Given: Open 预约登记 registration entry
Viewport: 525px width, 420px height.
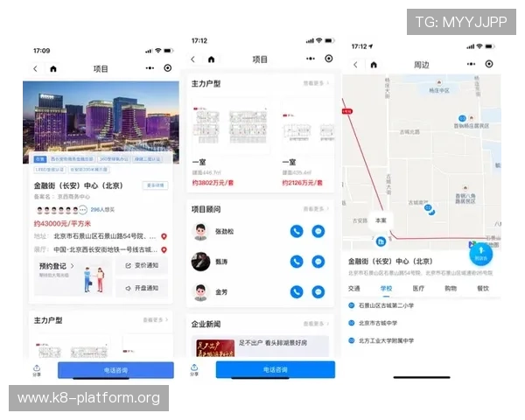Looking at the screenshot, I should pyautogui.click(x=73, y=276).
